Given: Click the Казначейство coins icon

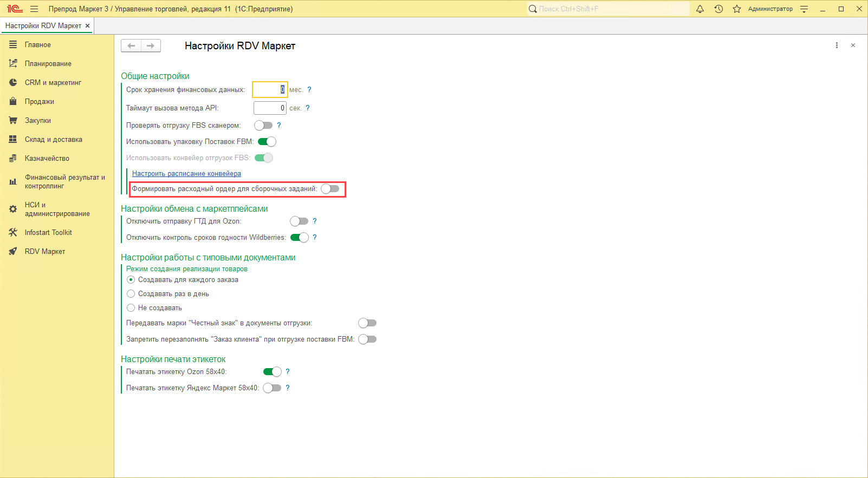Looking at the screenshot, I should (x=13, y=158).
